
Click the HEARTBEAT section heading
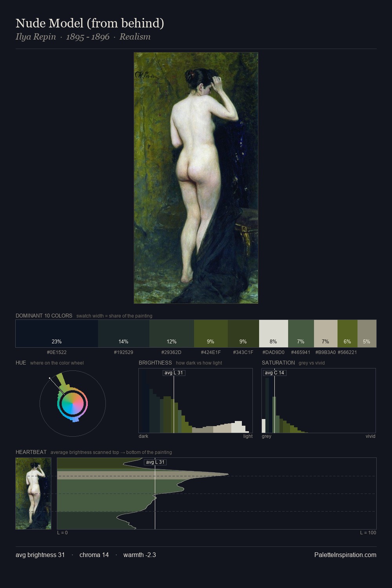click(31, 452)
